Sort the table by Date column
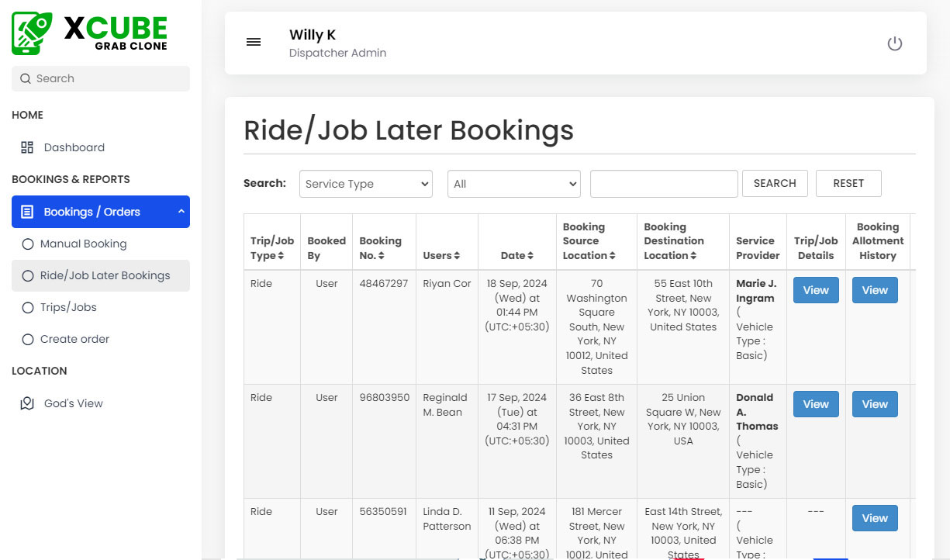The image size is (950, 560). tap(516, 254)
